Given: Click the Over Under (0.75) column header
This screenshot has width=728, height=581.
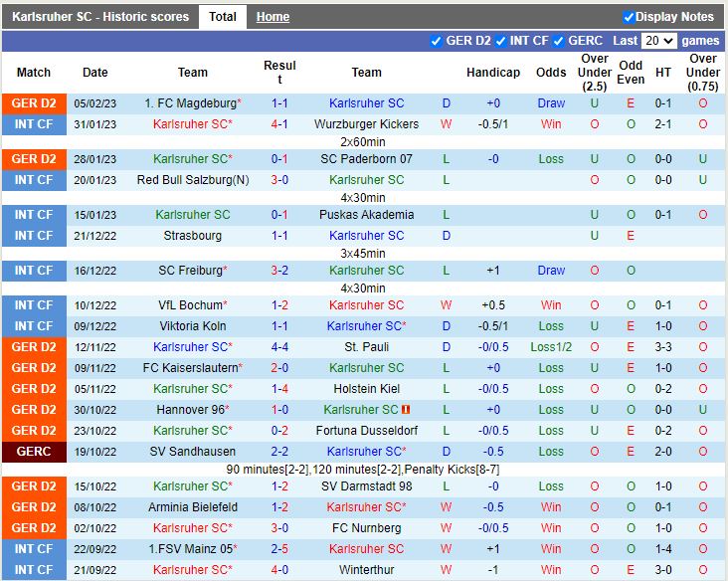Looking at the screenshot, I should point(703,73).
